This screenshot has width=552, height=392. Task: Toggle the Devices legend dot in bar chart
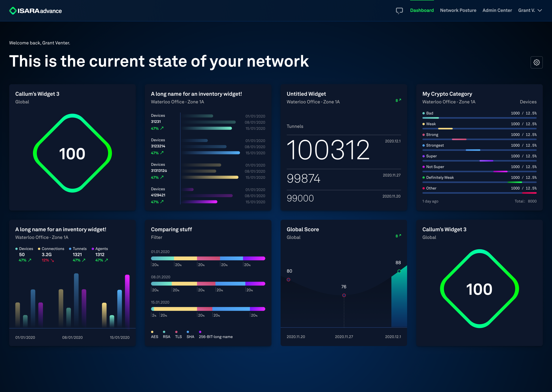click(x=16, y=249)
